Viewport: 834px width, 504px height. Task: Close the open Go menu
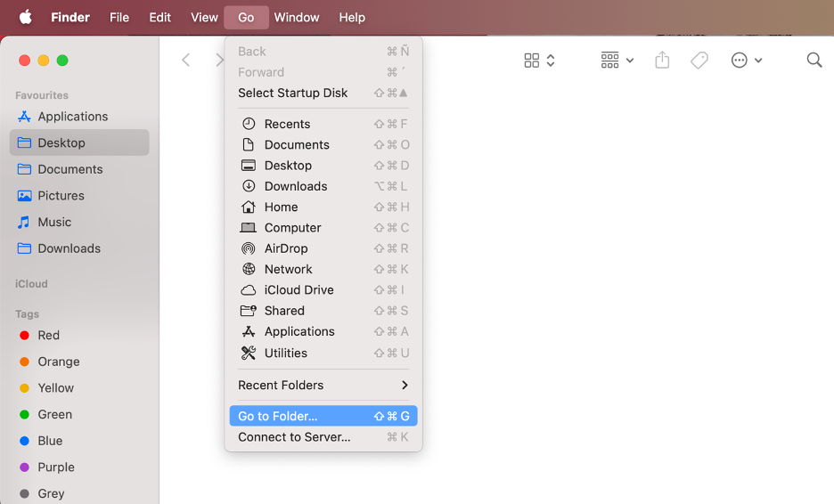[246, 17]
